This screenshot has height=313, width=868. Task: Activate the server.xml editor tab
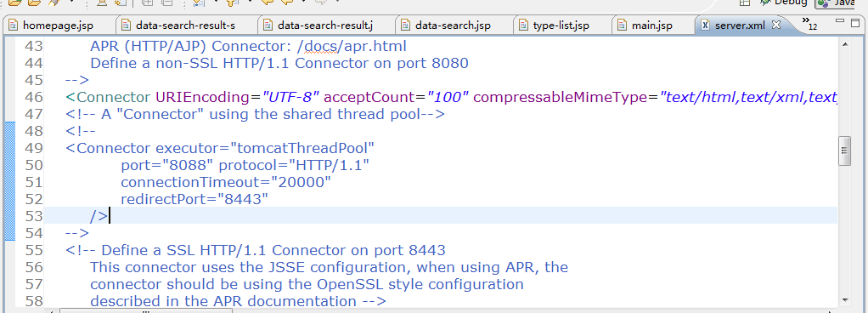coord(740,26)
